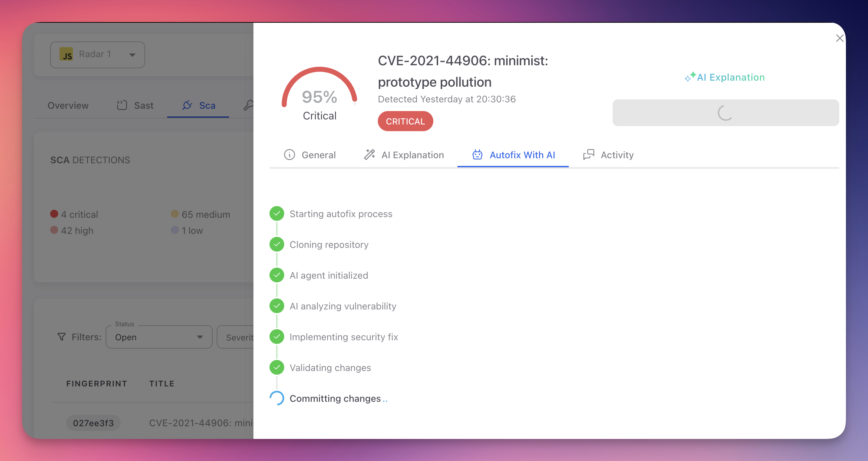
Task: Click the AI Explanation pen icon
Action: click(369, 155)
